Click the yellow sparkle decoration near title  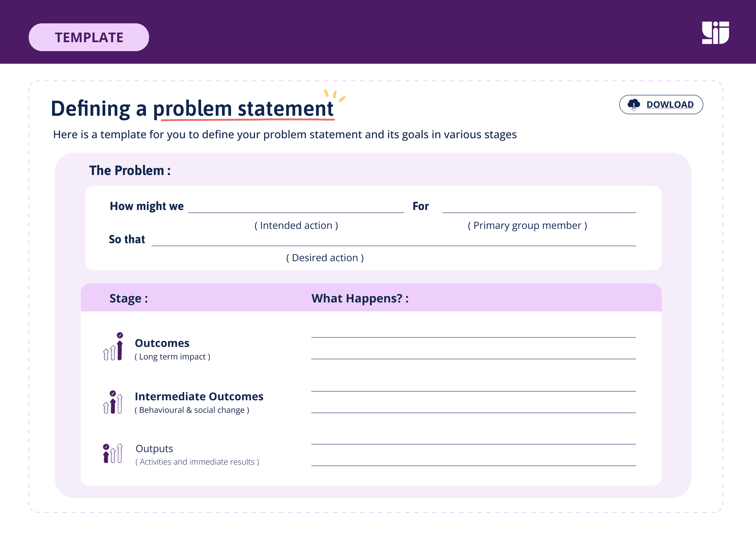335,95
